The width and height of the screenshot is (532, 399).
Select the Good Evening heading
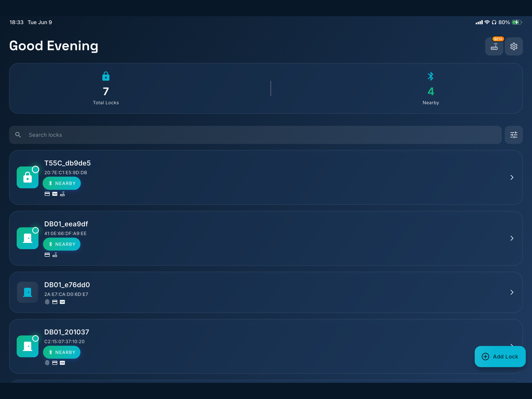click(x=54, y=46)
